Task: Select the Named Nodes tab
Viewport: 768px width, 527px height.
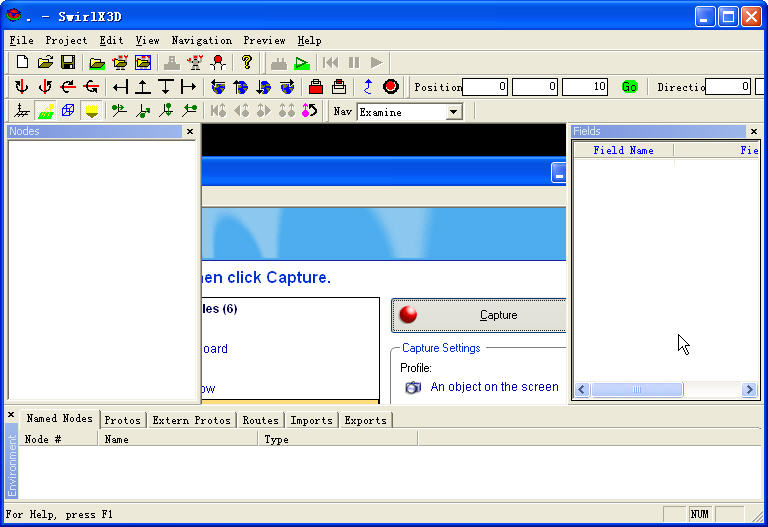Action: 59,418
